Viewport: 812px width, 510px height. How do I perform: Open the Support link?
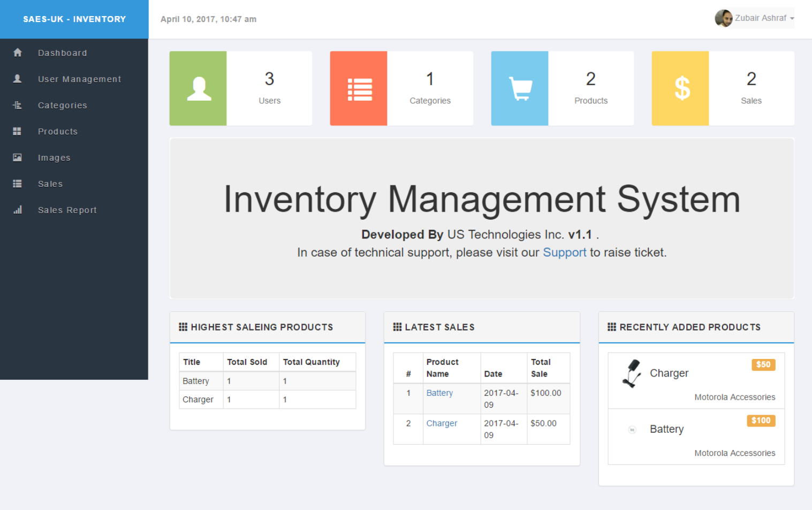tap(564, 252)
